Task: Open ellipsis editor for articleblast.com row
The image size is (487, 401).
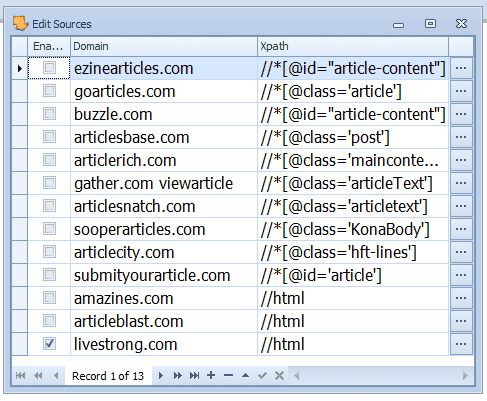Action: (461, 321)
